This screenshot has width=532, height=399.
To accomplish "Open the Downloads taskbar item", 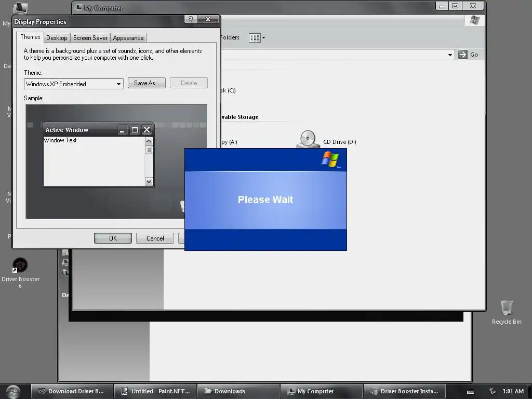I will click(x=238, y=391).
